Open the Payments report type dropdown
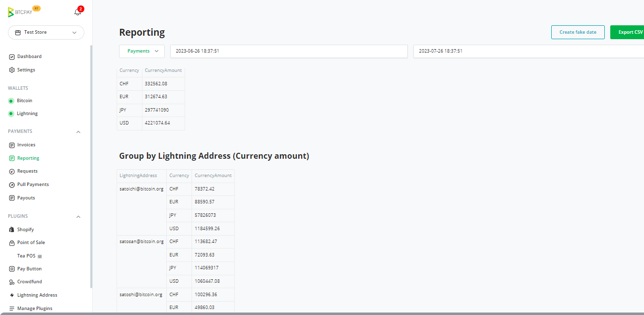This screenshot has height=315, width=644. (142, 51)
